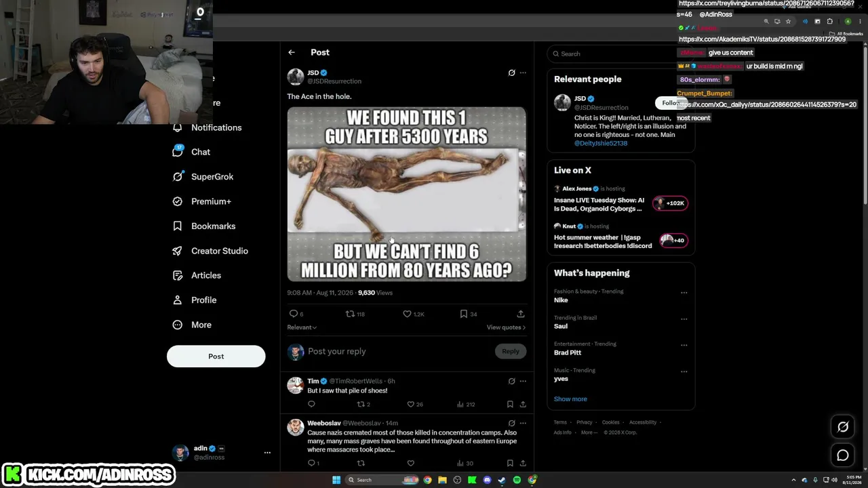Viewport: 868px width, 488px height.
Task: Like Tim's reply with 26 likes
Action: tap(415, 405)
